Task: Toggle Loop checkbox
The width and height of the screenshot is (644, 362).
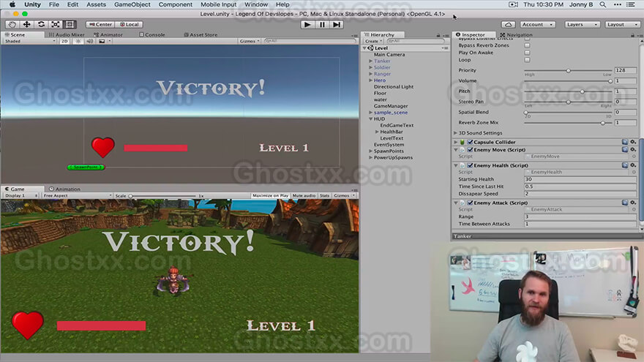Action: pos(528,60)
